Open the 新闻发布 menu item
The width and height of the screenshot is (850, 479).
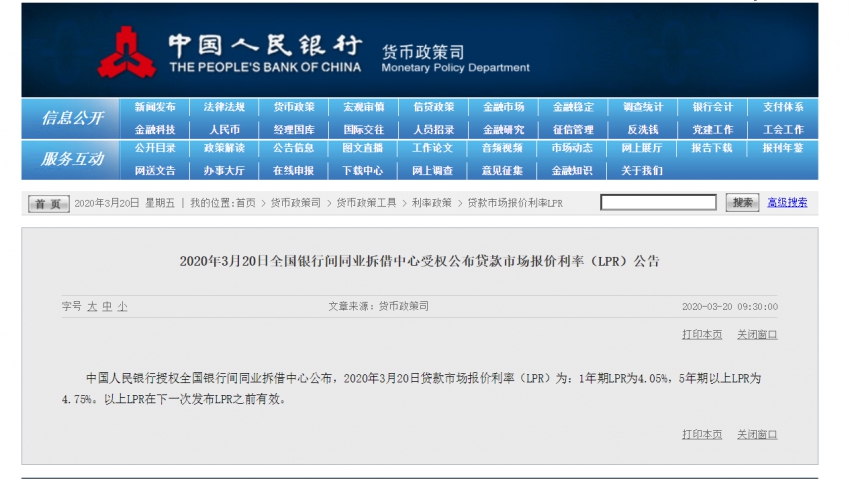tap(155, 107)
